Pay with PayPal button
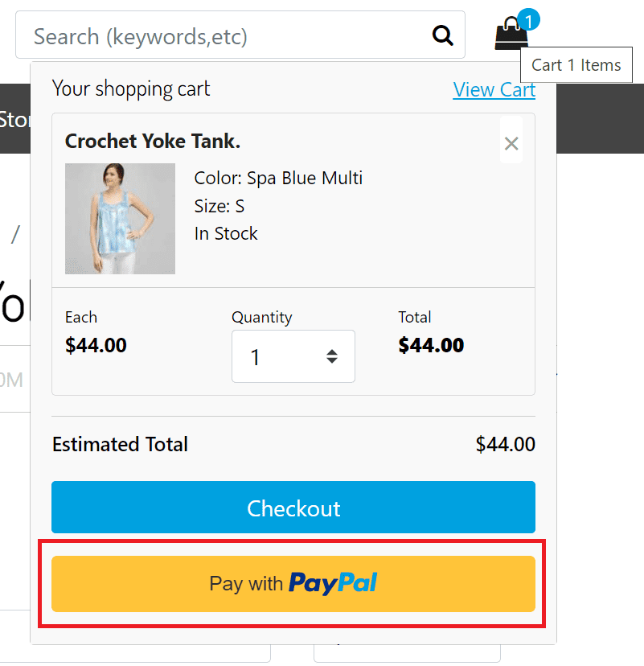This screenshot has width=644, height=666. [293, 583]
